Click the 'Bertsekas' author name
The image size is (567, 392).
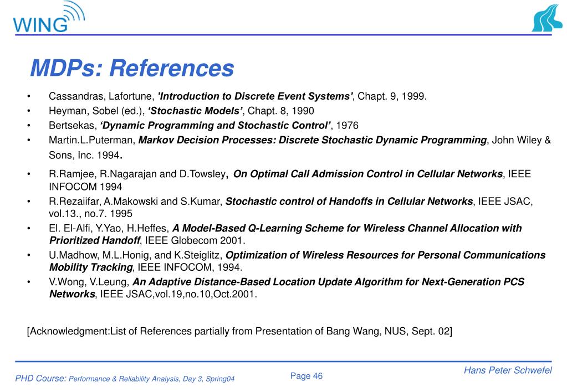click(x=71, y=125)
